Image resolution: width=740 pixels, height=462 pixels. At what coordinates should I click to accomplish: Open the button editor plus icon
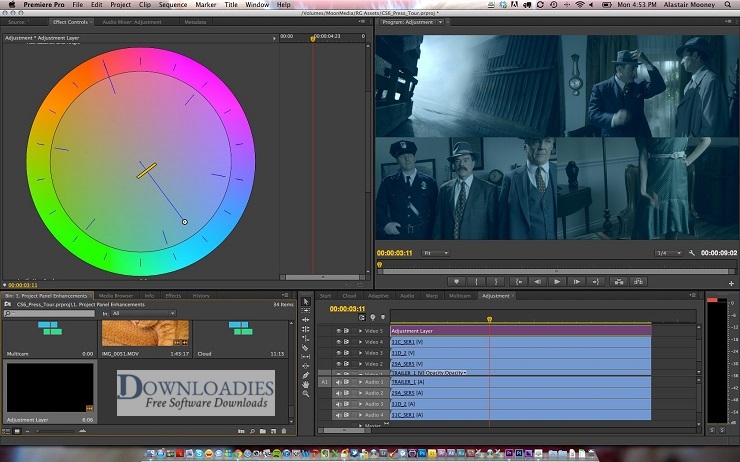pos(731,284)
